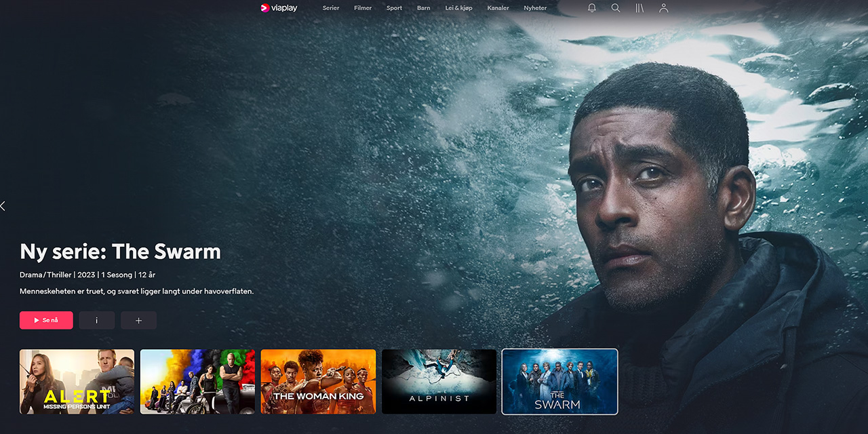Image resolution: width=868 pixels, height=434 pixels.
Task: Open the search magnifier icon
Action: tap(616, 8)
